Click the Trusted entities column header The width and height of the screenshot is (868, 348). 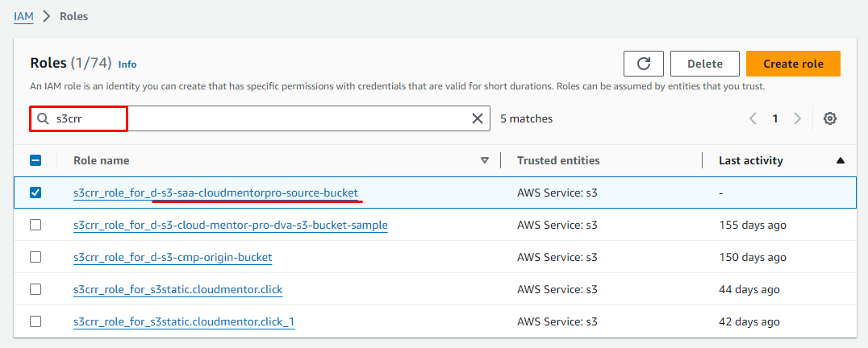click(x=558, y=160)
